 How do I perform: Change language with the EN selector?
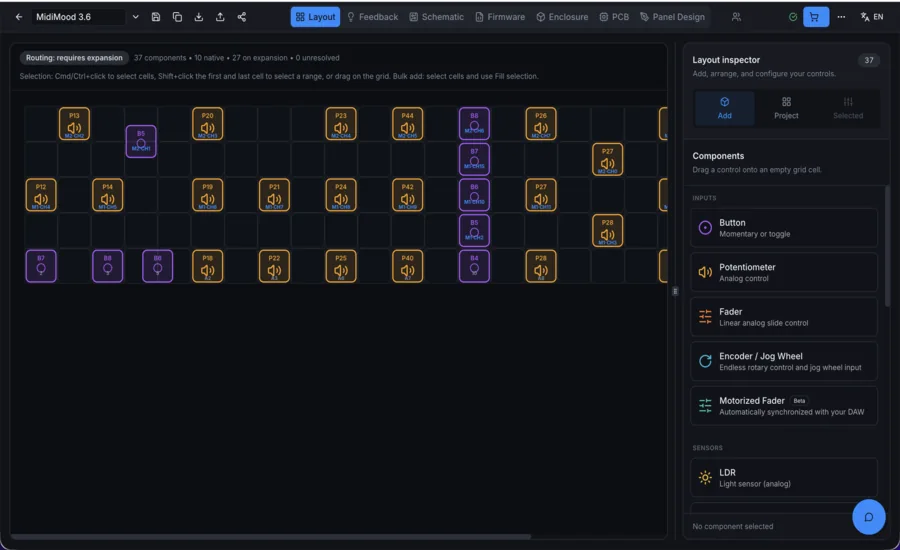point(871,17)
